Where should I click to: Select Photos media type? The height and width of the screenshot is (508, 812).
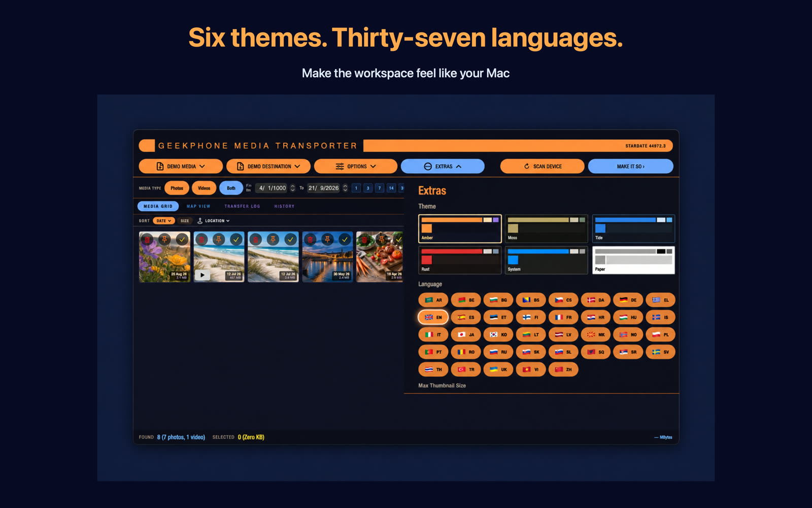pos(177,188)
